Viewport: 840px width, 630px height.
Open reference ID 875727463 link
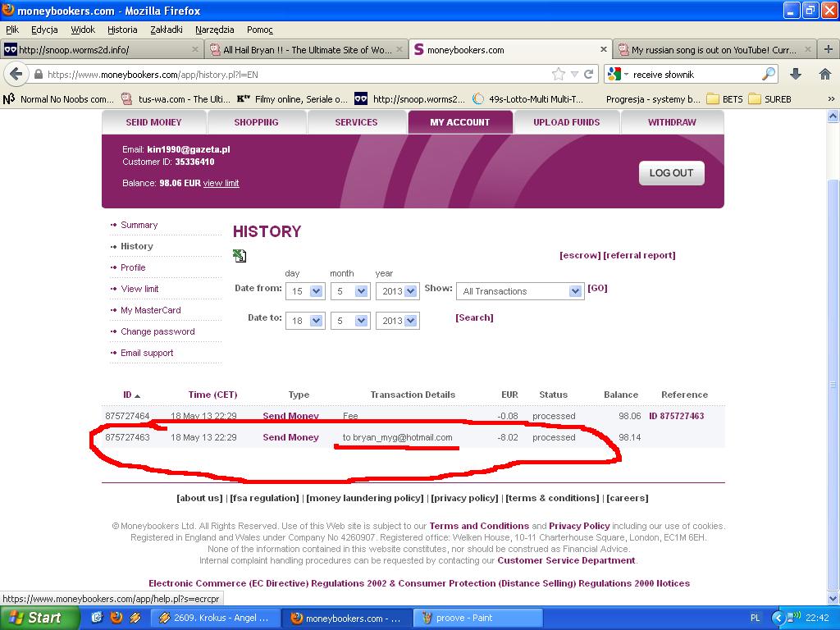point(677,416)
